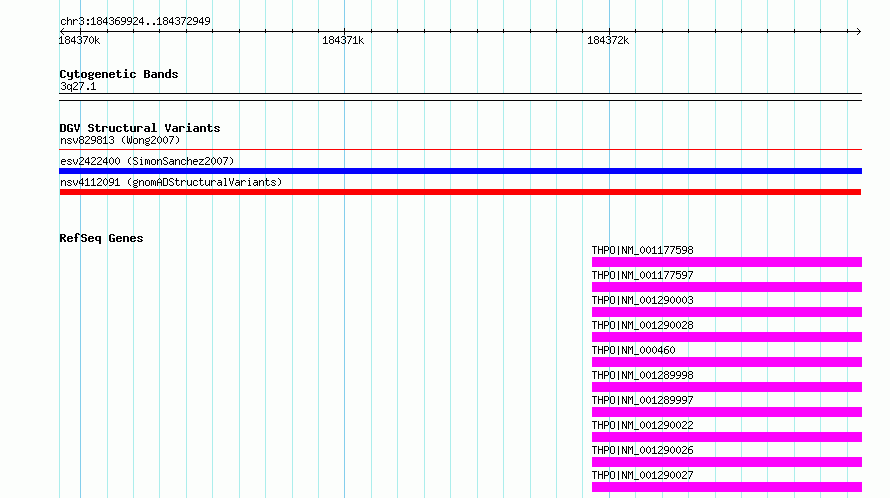Select the 3q27.1 band label
The height and width of the screenshot is (498, 890).
pos(78,86)
